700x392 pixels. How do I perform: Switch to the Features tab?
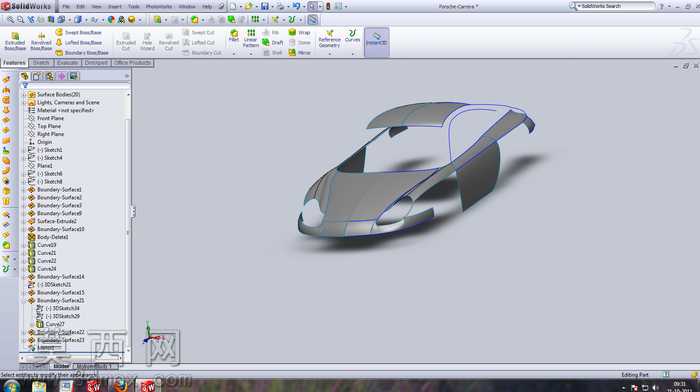point(14,63)
